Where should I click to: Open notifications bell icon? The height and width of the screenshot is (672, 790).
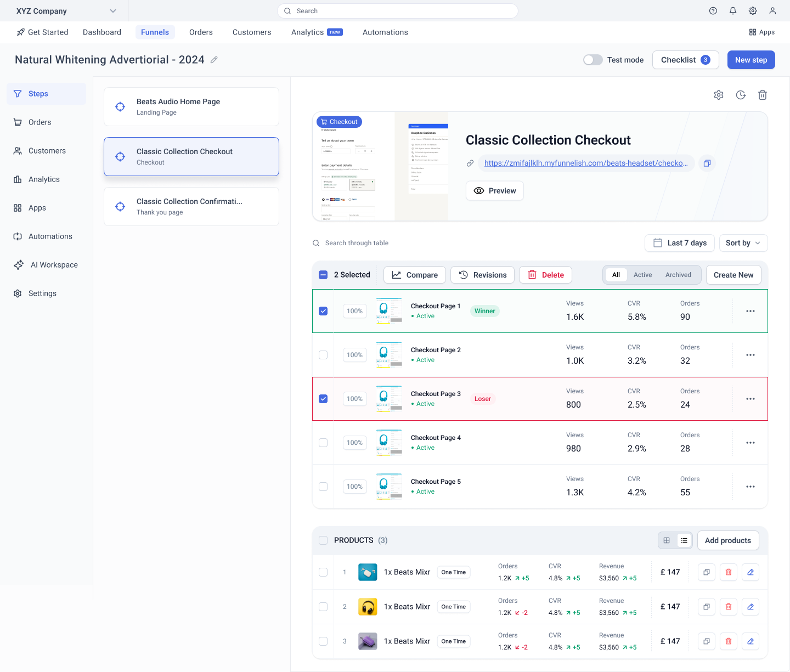point(733,11)
